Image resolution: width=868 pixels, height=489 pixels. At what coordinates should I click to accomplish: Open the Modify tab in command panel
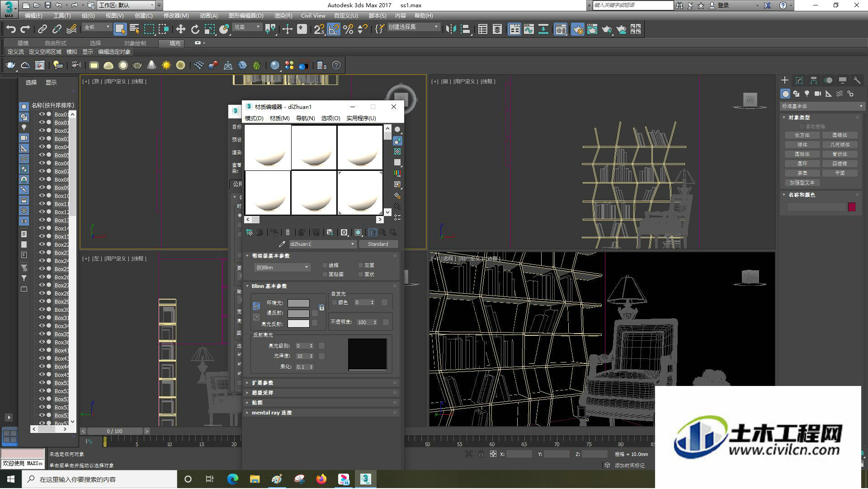tap(799, 80)
